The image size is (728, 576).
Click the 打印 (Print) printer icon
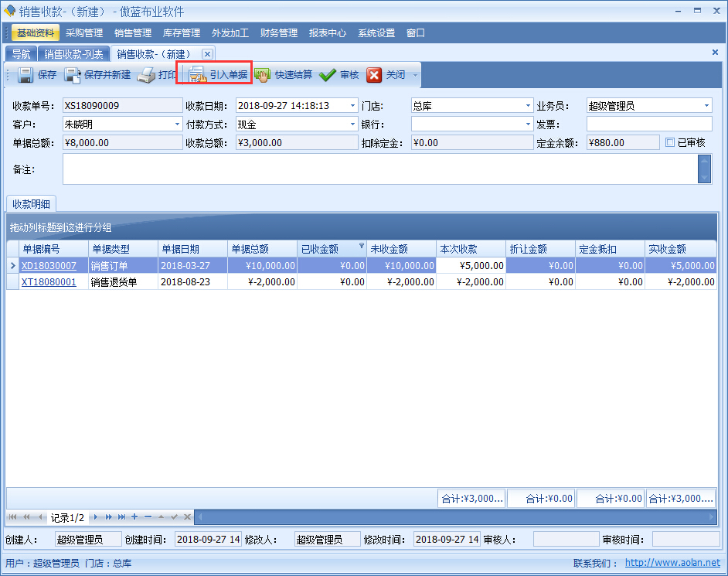[146, 75]
